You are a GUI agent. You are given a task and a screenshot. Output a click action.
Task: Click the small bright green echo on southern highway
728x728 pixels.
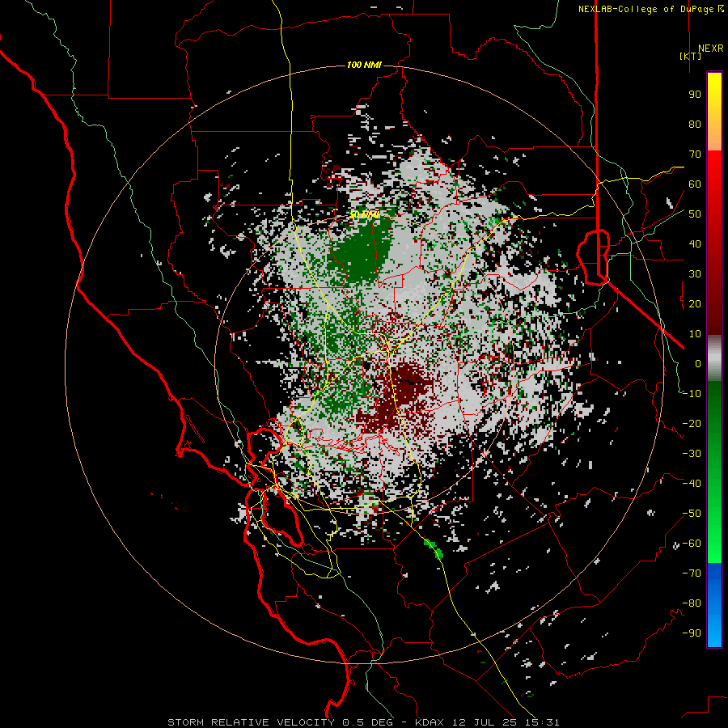pyautogui.click(x=434, y=548)
